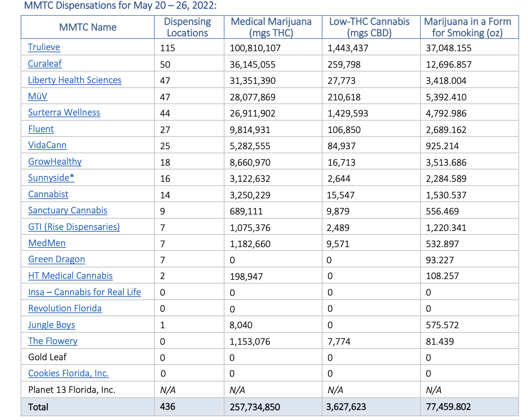Select the 27,773 CBD cell
This screenshot has width=528, height=420.
point(342,81)
